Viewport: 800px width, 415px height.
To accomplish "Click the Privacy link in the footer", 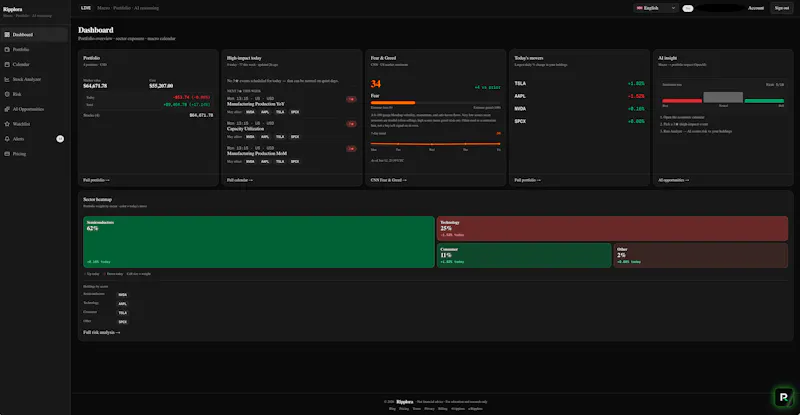I will tap(430, 408).
